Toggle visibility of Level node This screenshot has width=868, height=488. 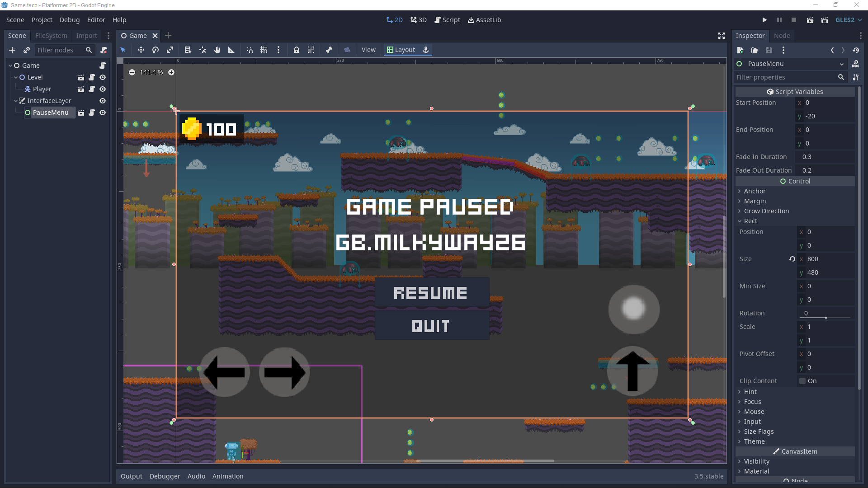pos(103,77)
